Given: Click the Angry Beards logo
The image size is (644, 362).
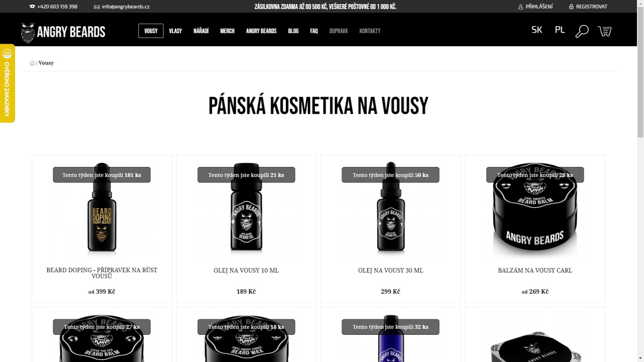Looking at the screenshot, I should (x=63, y=32).
